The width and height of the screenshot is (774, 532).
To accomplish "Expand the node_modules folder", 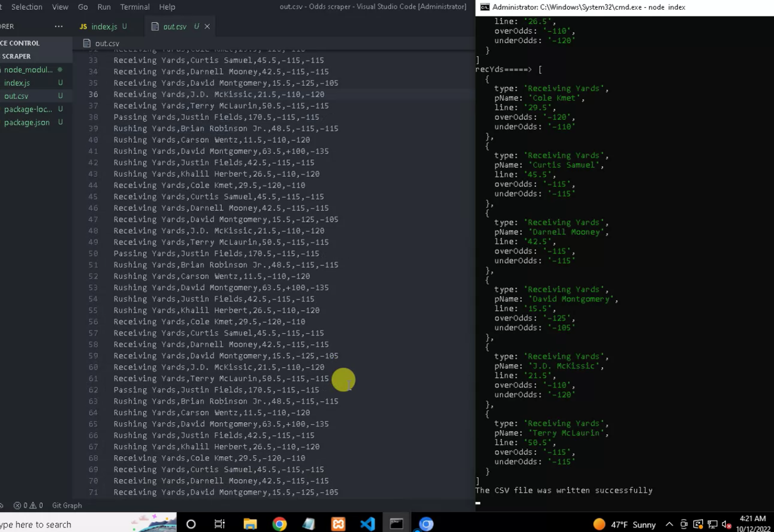I will 28,69.
